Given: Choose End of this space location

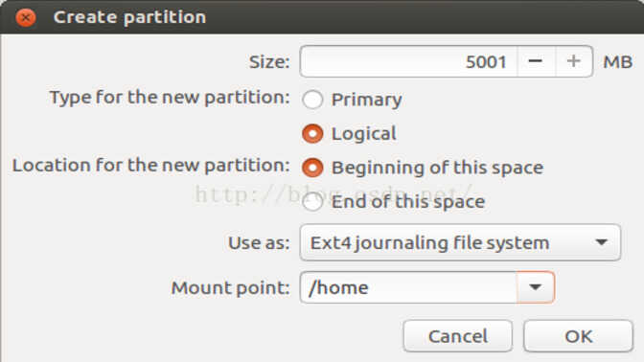Looking at the screenshot, I should point(312,201).
